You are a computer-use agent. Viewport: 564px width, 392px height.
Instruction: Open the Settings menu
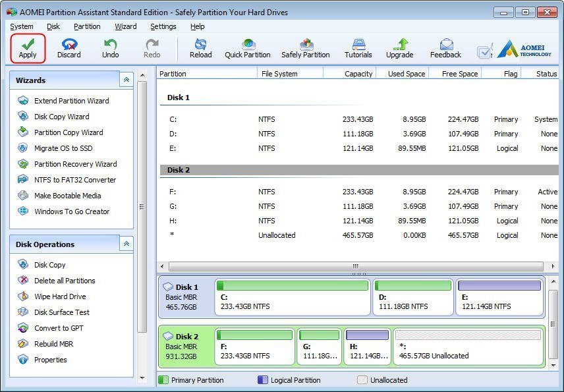163,26
